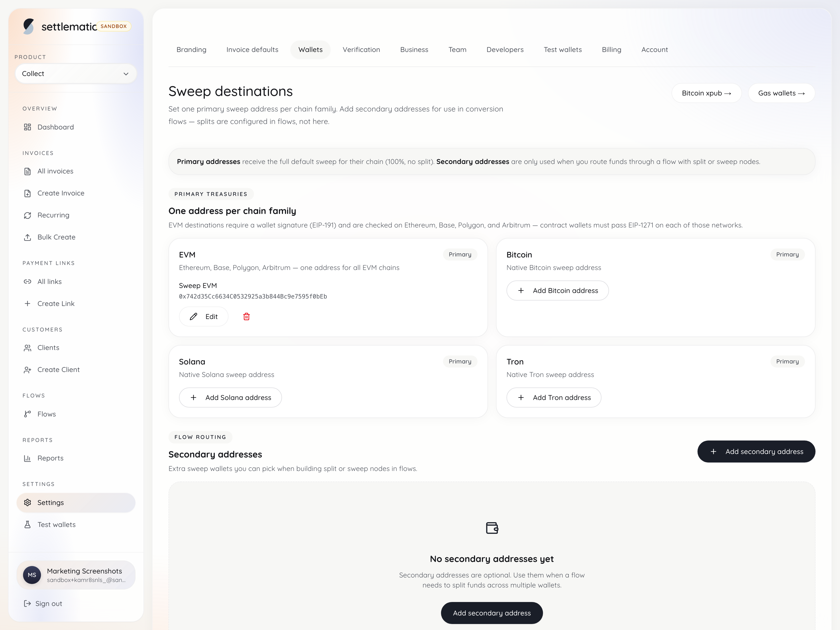This screenshot has width=840, height=630.
Task: Add a Solana address
Action: pos(230,397)
